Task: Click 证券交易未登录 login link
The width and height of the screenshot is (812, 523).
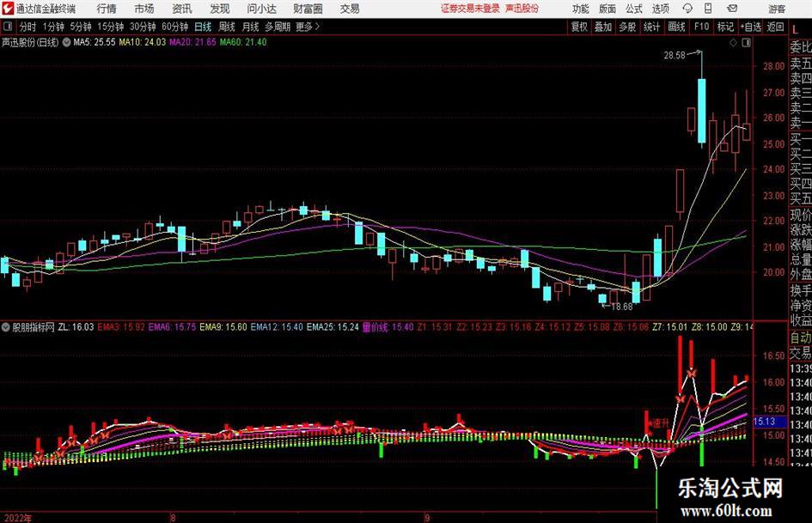Action: click(x=470, y=9)
